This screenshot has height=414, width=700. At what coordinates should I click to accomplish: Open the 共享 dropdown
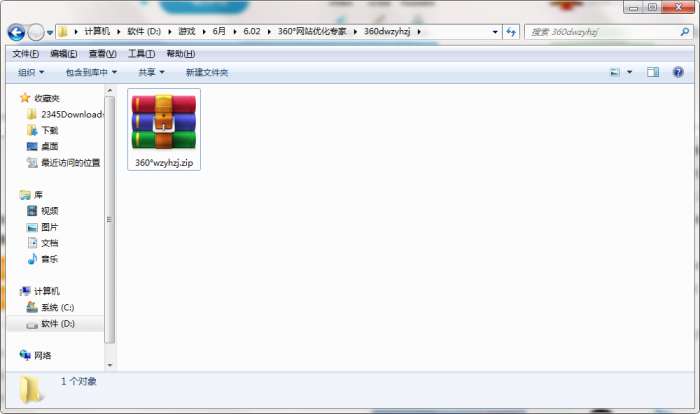pyautogui.click(x=151, y=72)
